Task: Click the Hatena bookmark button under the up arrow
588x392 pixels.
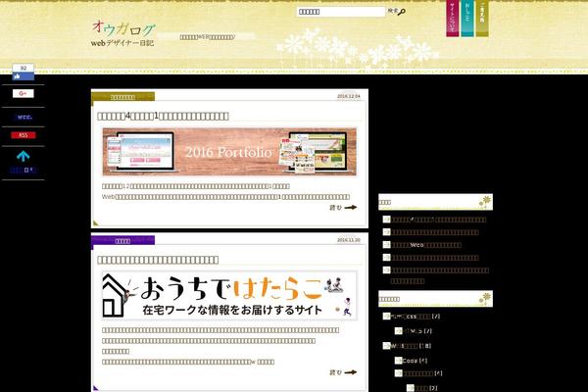Action: (x=23, y=171)
